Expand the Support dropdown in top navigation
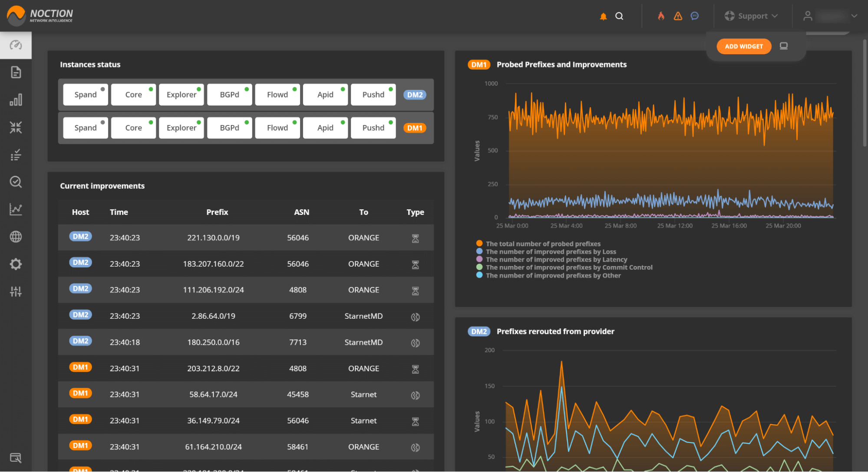 tap(753, 16)
